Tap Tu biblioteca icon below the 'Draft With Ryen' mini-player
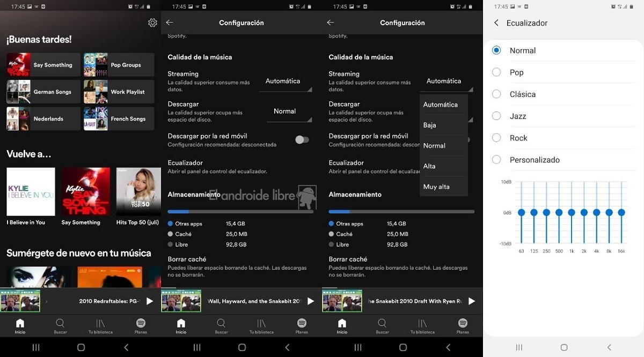644x357 pixels. pos(422,326)
